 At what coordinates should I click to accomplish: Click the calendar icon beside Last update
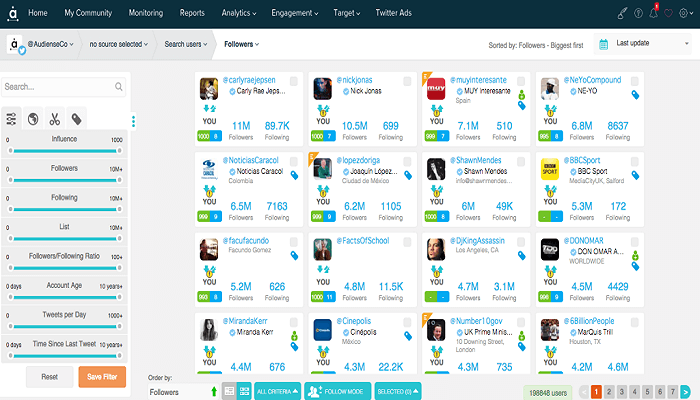point(604,44)
